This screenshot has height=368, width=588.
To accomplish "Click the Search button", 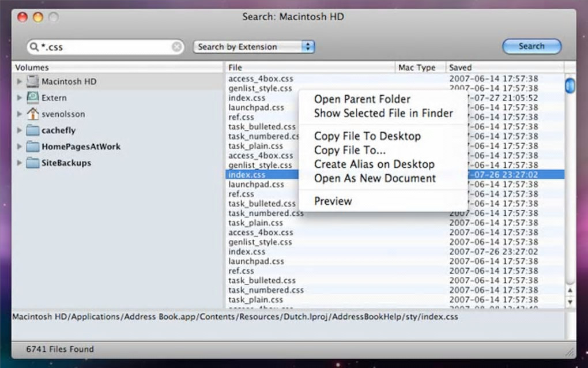I will 532,46.
